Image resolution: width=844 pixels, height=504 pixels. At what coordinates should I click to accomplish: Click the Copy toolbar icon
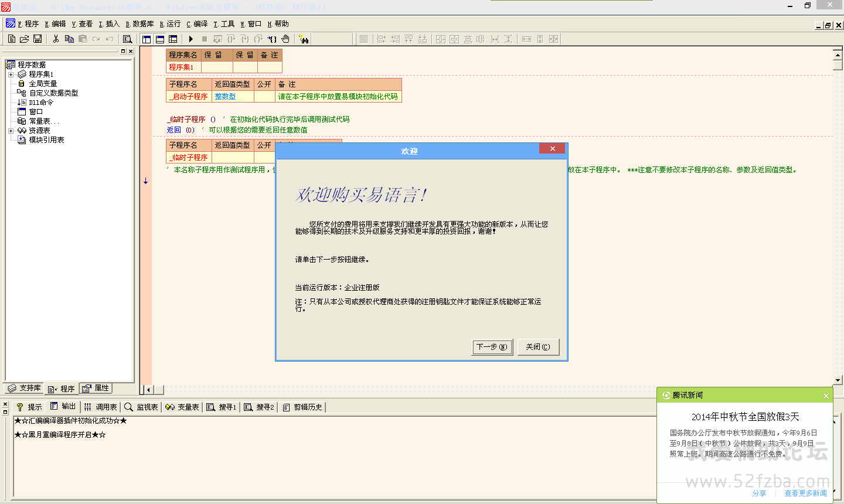69,39
